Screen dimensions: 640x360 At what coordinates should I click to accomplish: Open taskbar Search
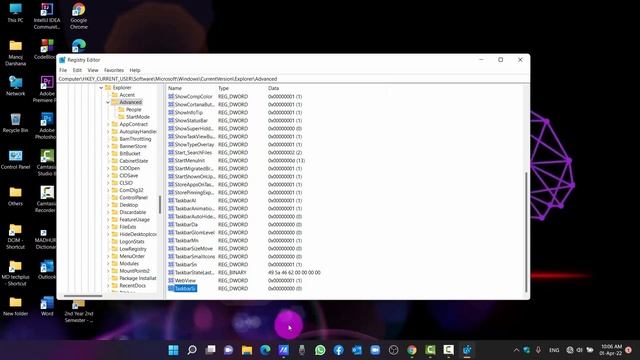pyautogui.click(x=192, y=350)
